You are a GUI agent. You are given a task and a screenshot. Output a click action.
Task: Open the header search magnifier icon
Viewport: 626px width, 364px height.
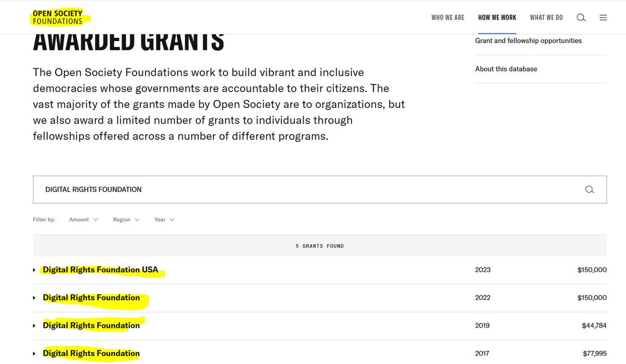pyautogui.click(x=581, y=17)
